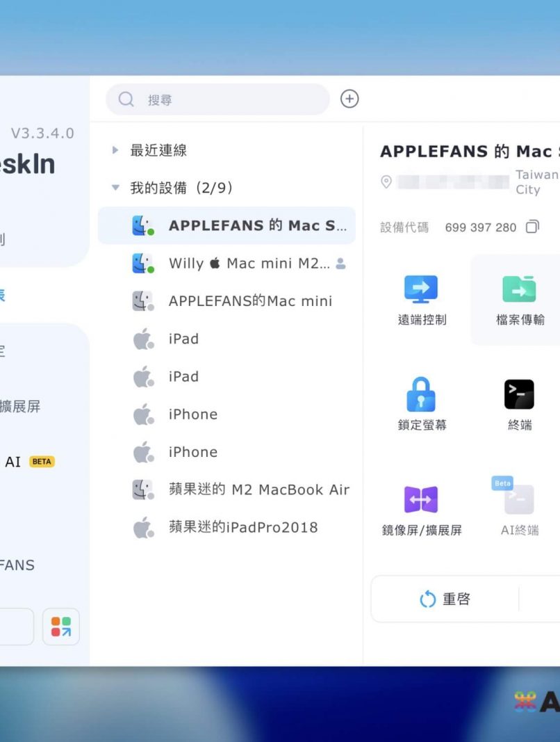This screenshot has width=560, height=742.
Task: Click Mirror/Extend Screen (鏡像屏/擴展屏) icon
Action: pos(421,499)
